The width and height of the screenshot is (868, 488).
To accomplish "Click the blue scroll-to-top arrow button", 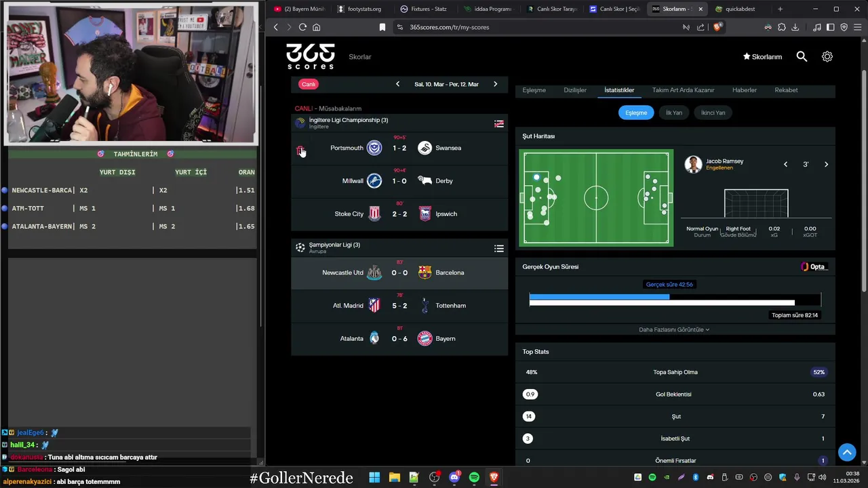I will pos(847,452).
